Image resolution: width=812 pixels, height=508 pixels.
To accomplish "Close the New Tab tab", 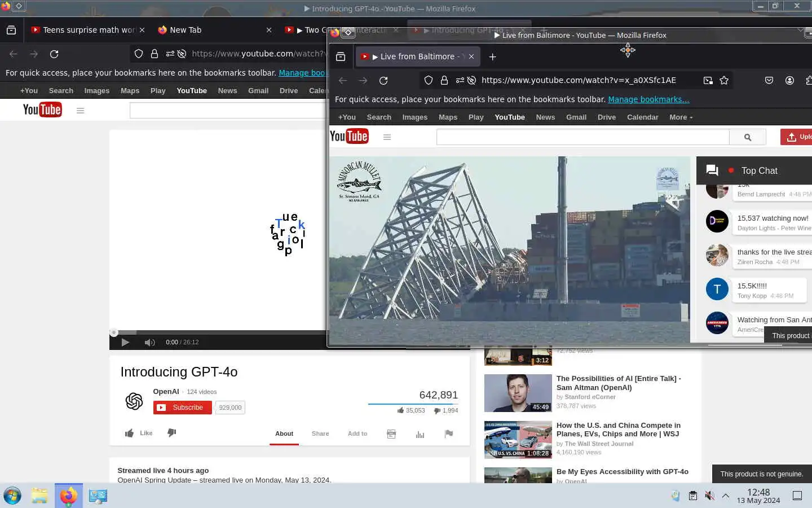I will coord(269,30).
